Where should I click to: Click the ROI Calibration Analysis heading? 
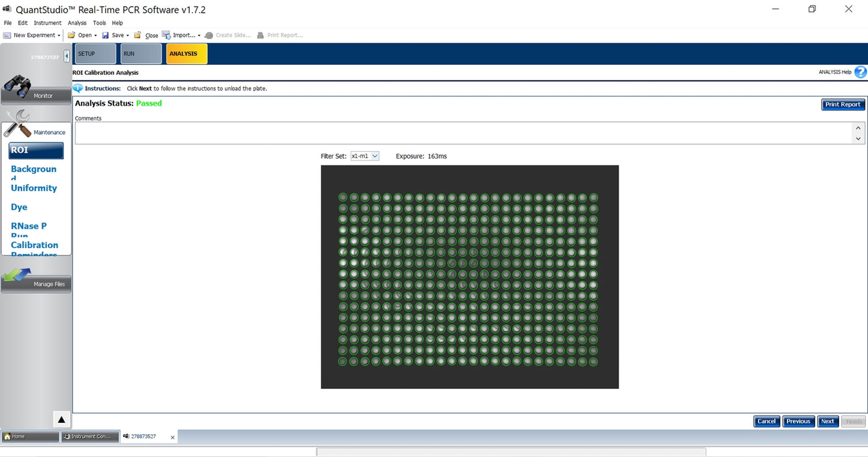pyautogui.click(x=106, y=73)
